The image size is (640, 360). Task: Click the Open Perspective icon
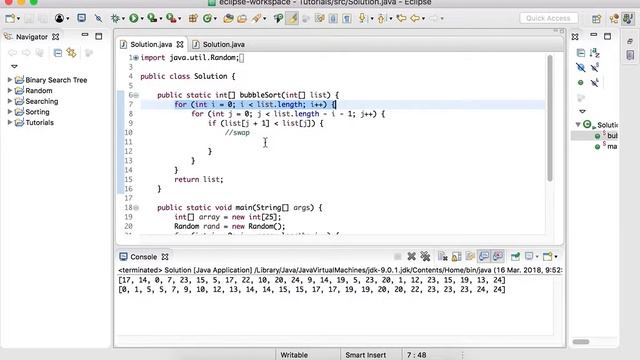pyautogui.click(x=596, y=19)
